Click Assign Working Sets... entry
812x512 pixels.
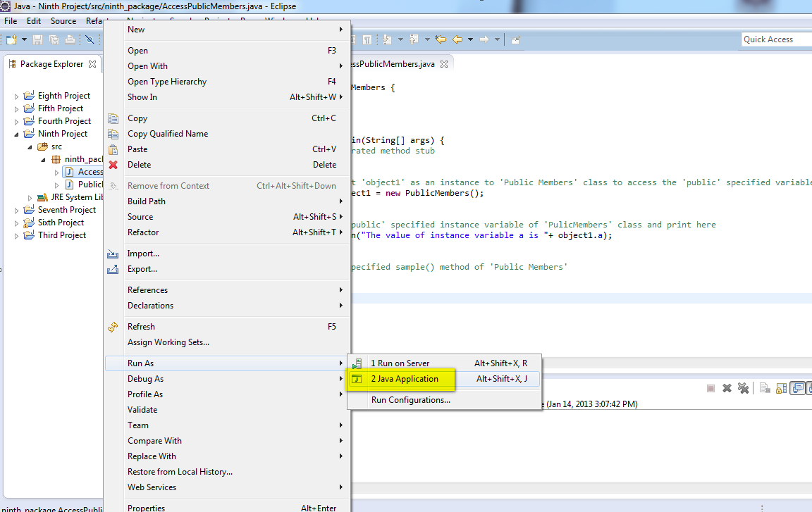click(x=228, y=342)
